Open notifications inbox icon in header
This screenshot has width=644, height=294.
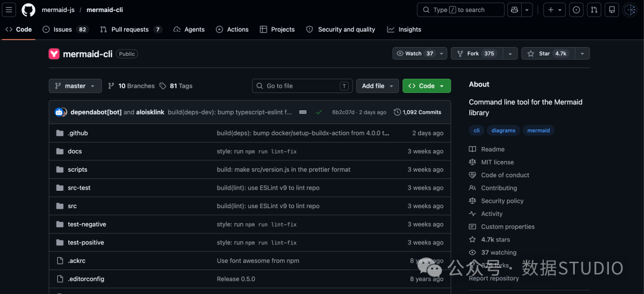tap(612, 10)
